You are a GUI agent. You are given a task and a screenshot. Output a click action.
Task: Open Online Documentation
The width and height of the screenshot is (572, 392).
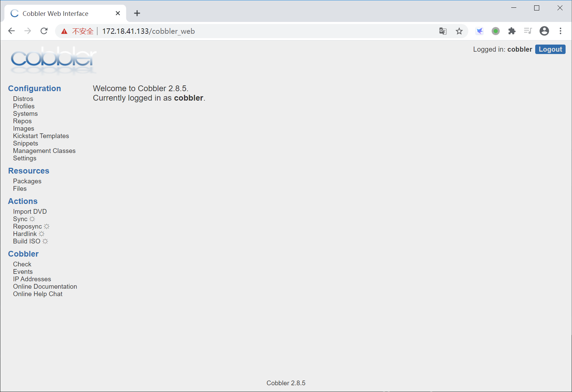45,287
